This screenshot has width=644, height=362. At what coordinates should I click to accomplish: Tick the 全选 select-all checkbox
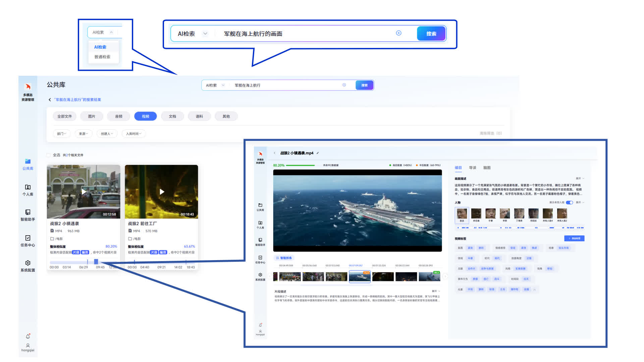coord(49,155)
